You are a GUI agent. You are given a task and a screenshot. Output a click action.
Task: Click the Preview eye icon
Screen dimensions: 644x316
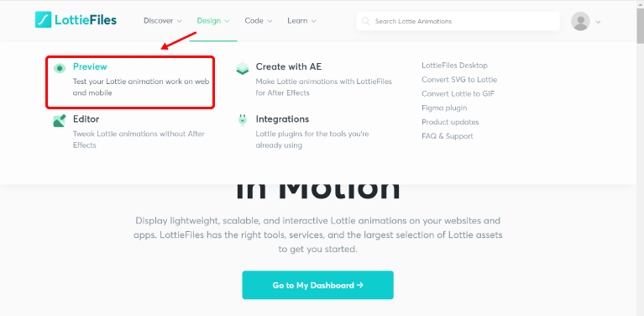60,68
